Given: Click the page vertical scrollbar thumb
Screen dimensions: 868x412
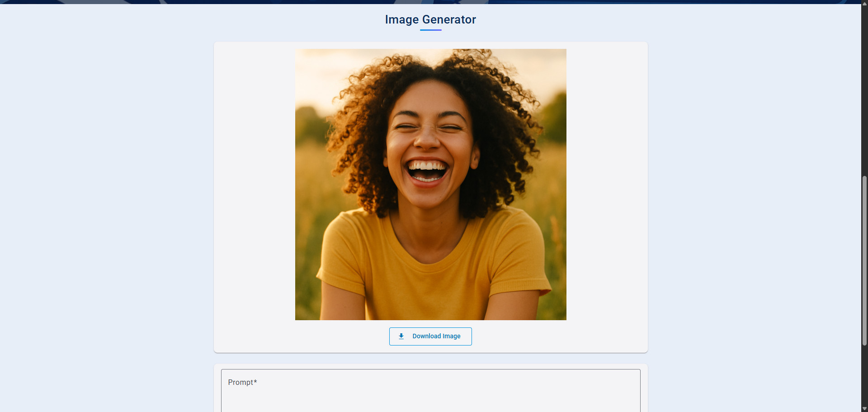Looking at the screenshot, I should pyautogui.click(x=864, y=261).
